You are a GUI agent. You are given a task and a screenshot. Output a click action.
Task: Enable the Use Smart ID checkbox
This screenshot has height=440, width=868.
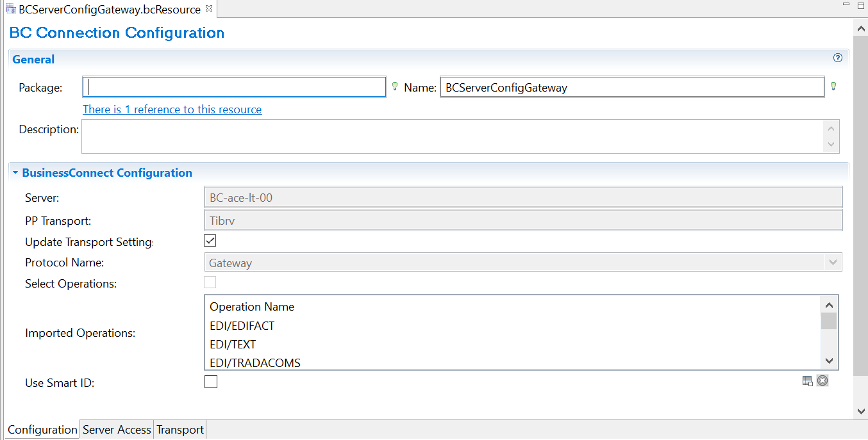click(x=210, y=382)
